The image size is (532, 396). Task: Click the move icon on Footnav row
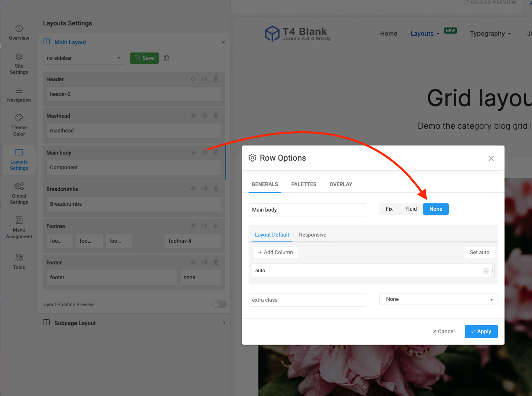(193, 226)
